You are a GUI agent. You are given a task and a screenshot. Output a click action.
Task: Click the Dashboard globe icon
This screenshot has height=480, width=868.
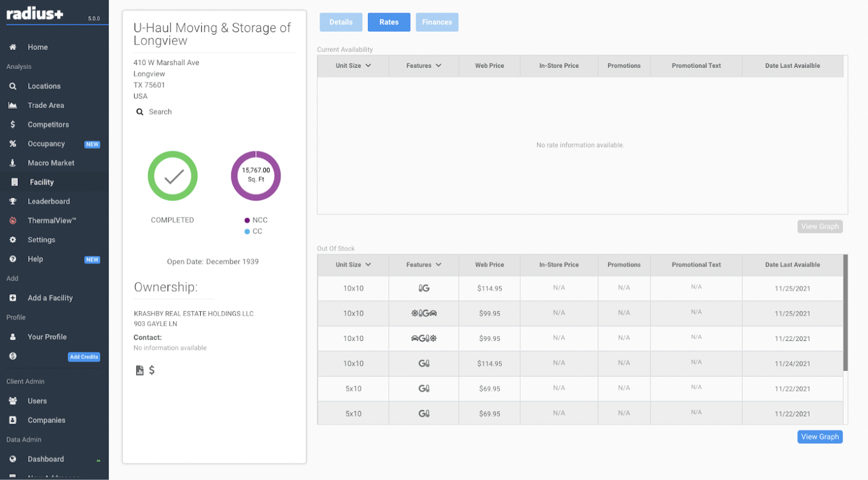[x=13, y=459]
